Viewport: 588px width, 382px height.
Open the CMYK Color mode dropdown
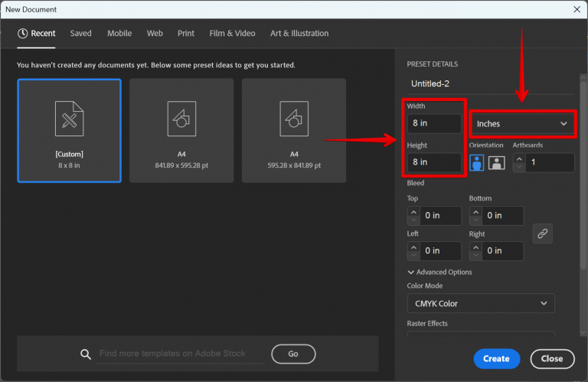click(480, 304)
